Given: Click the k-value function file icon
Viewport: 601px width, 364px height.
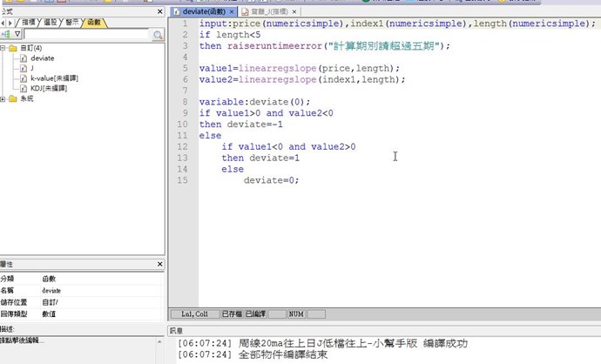Looking at the screenshot, I should (24, 78).
